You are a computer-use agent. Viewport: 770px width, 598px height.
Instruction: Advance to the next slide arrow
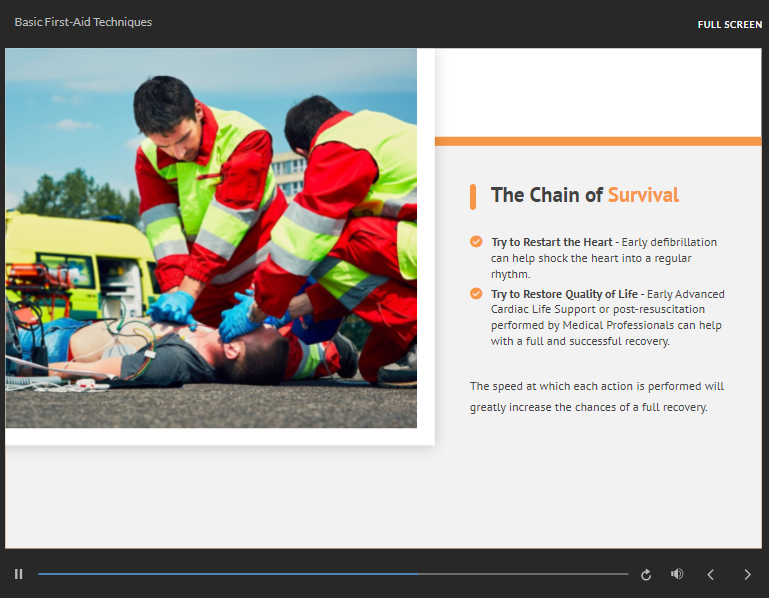pyautogui.click(x=747, y=574)
